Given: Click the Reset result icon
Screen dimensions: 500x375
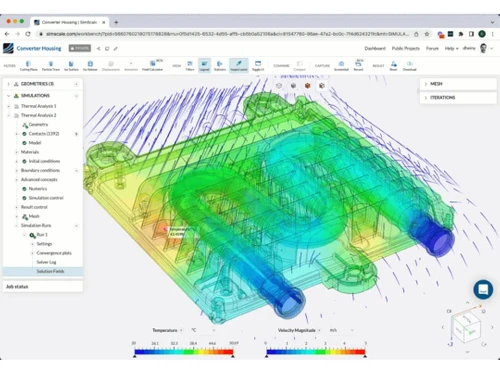Looking at the screenshot, I should click(394, 65).
